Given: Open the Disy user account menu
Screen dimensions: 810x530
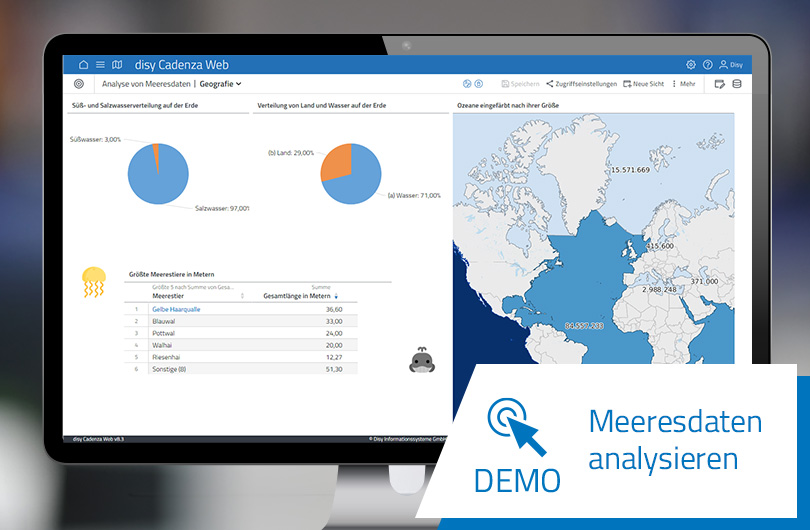Looking at the screenshot, I should [731, 64].
